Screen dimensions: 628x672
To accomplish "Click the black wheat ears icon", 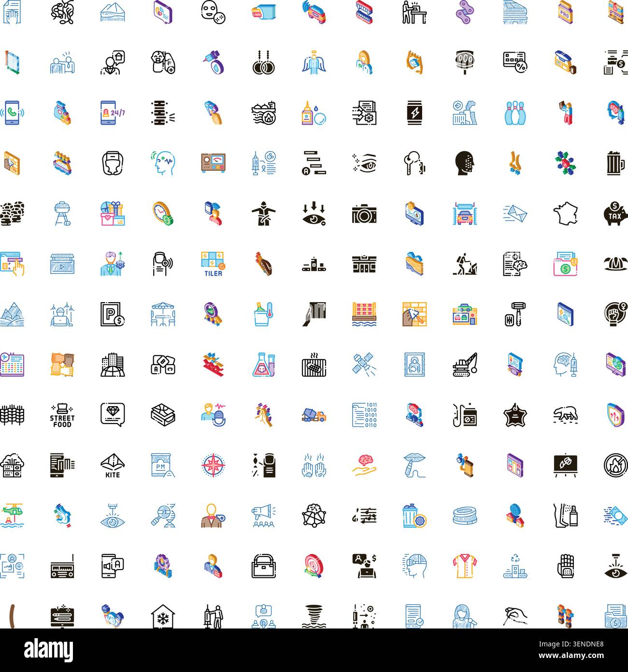I will (13, 415).
